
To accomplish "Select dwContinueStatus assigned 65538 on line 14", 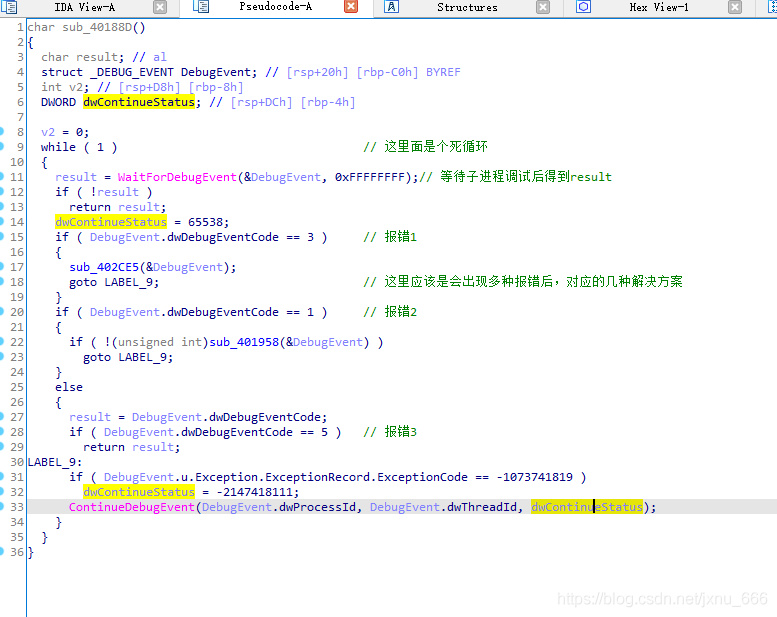I will (x=111, y=222).
